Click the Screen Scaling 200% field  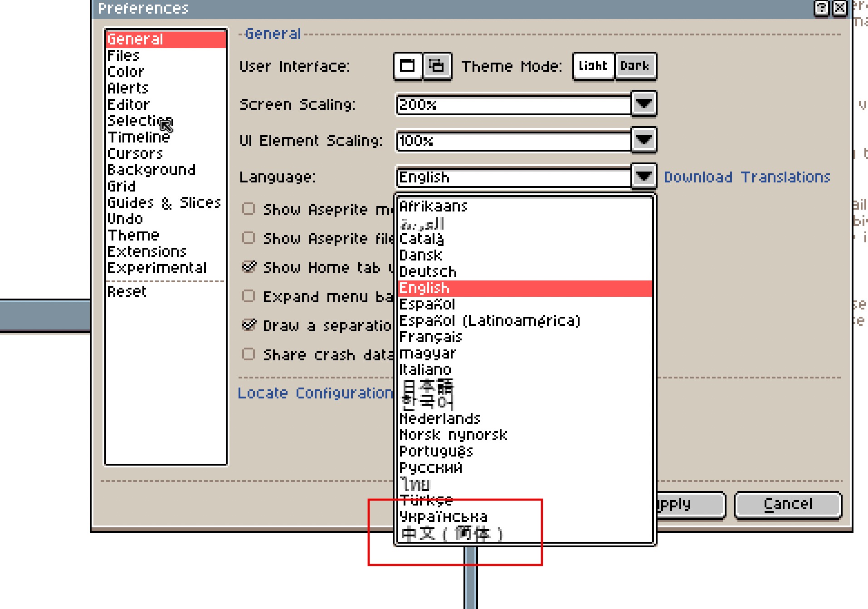pyautogui.click(x=513, y=105)
